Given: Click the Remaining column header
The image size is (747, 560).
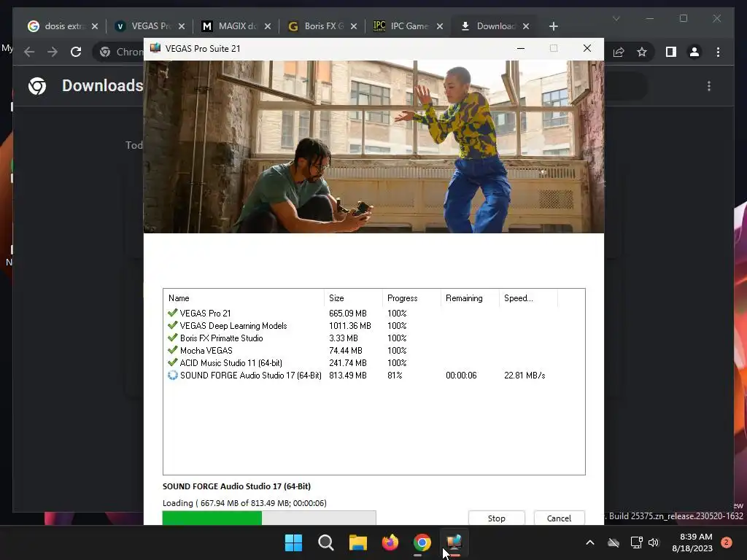Looking at the screenshot, I should click(470, 298).
